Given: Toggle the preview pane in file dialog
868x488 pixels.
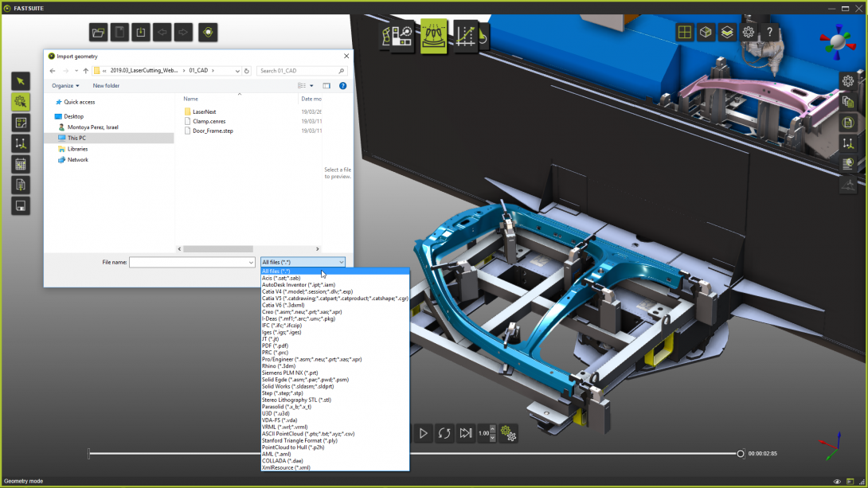Looking at the screenshot, I should (x=328, y=85).
